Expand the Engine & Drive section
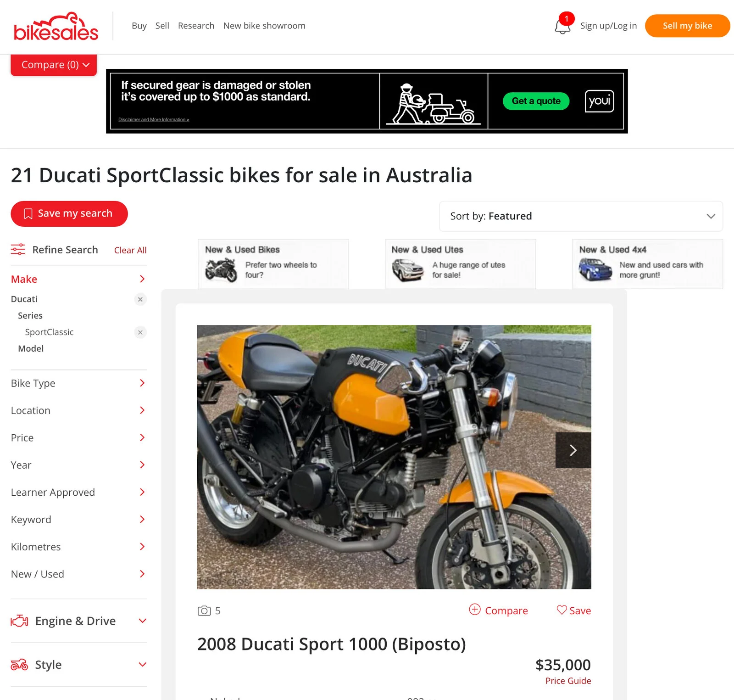 (x=79, y=621)
